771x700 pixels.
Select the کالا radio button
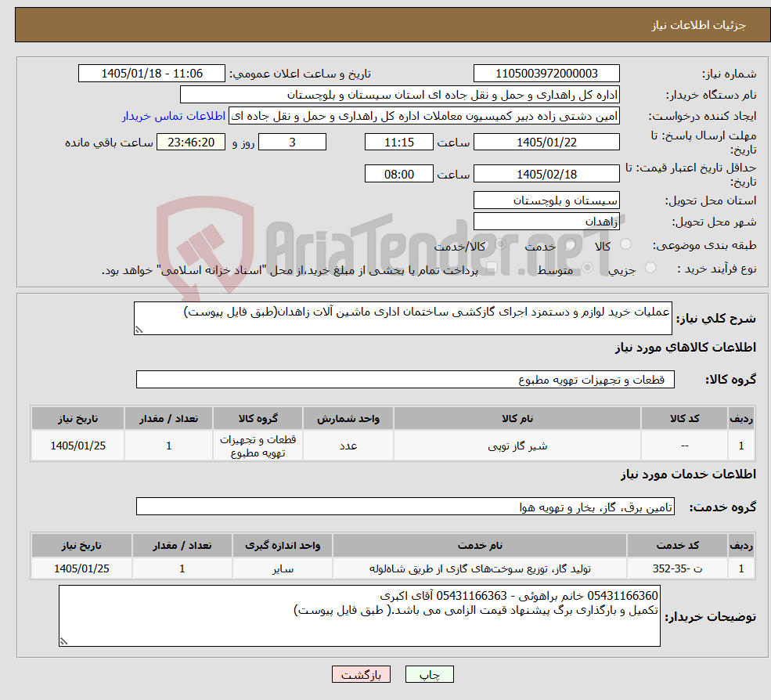tap(625, 244)
